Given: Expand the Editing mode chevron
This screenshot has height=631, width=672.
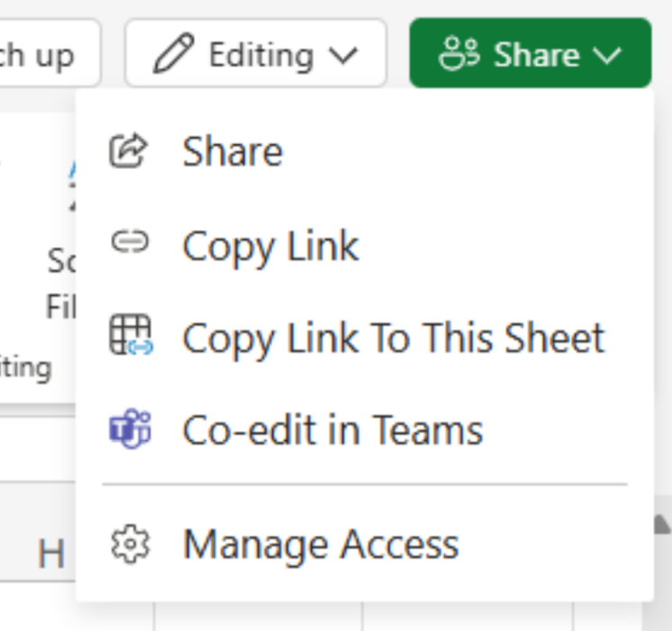Looking at the screenshot, I should point(342,56).
